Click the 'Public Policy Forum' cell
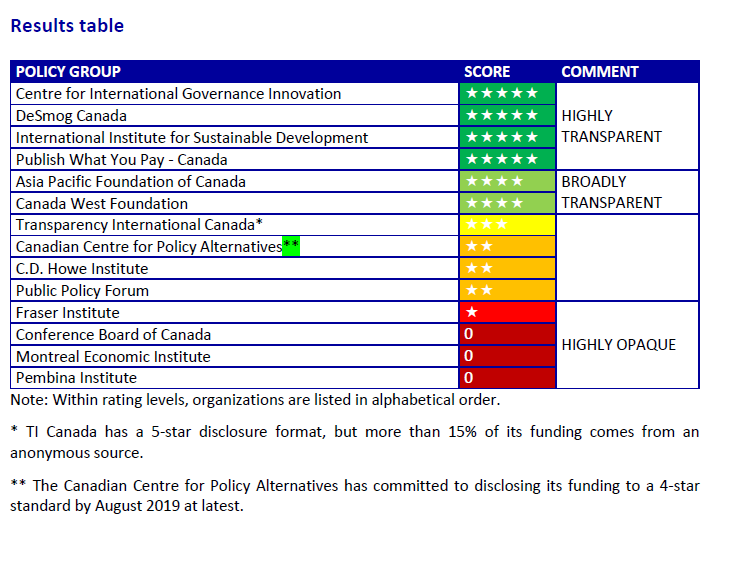 235,291
